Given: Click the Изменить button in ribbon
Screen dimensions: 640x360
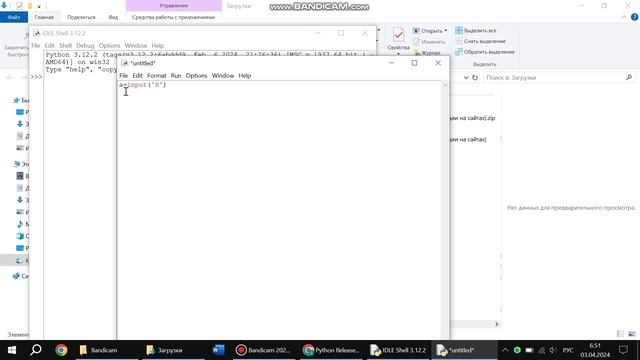Looking at the screenshot, I should pos(429,42).
